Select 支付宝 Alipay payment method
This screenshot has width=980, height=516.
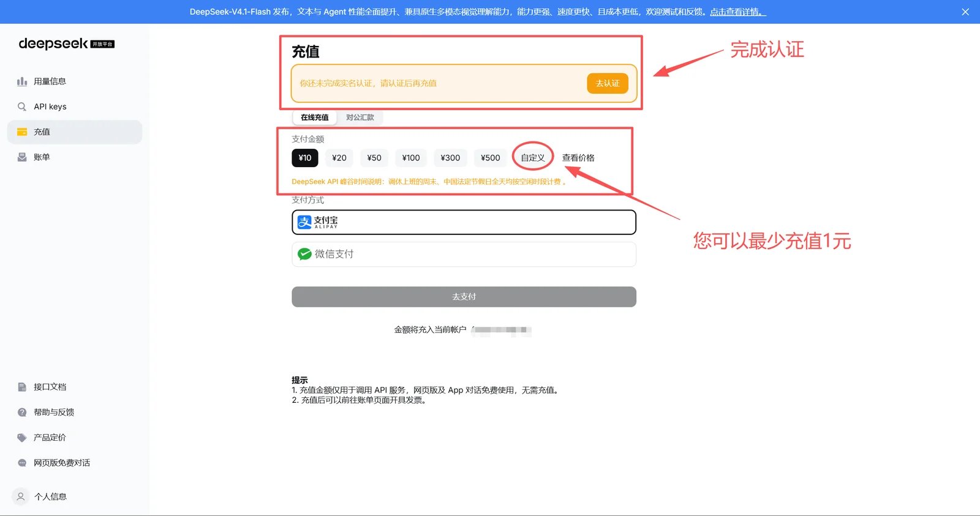(x=464, y=222)
